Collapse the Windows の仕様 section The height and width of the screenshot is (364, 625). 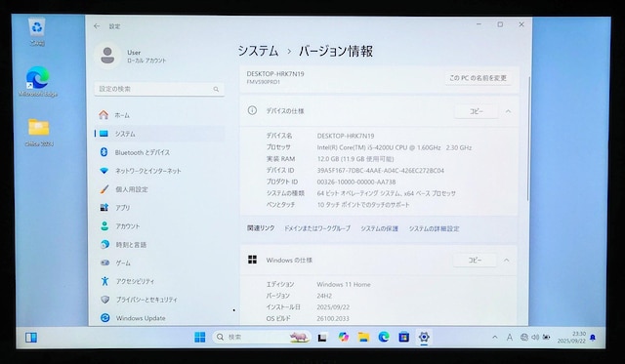point(507,261)
